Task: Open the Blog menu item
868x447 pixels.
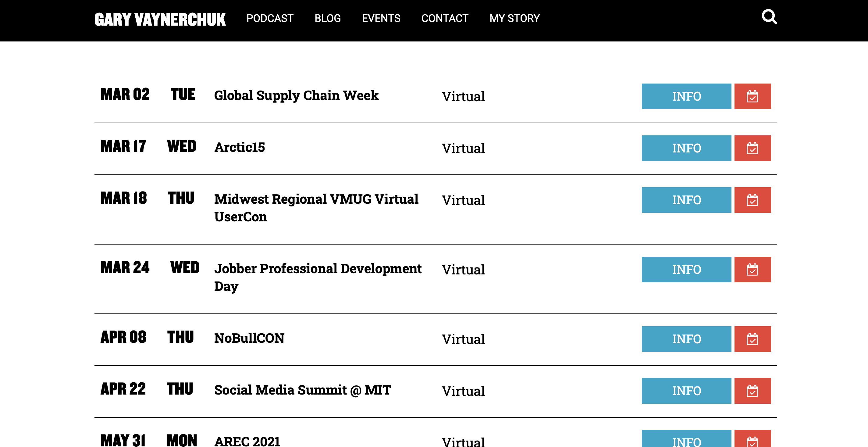Action: point(328,18)
